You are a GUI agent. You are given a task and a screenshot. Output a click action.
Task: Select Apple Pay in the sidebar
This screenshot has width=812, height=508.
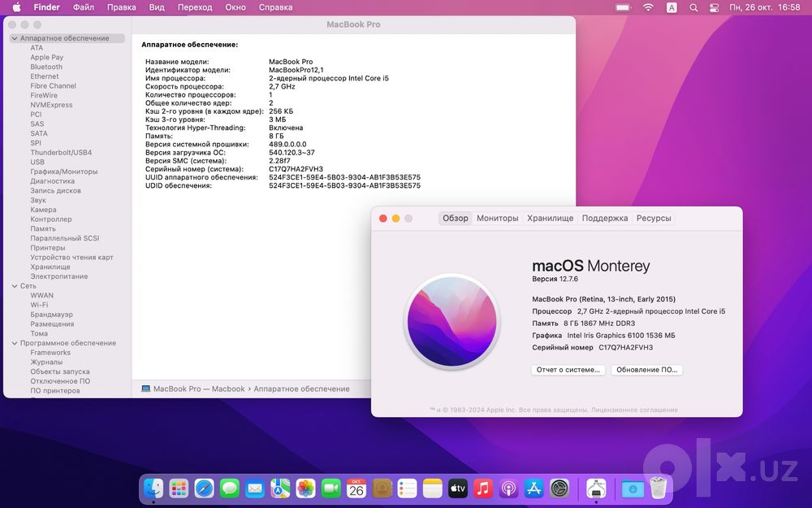pos(46,58)
